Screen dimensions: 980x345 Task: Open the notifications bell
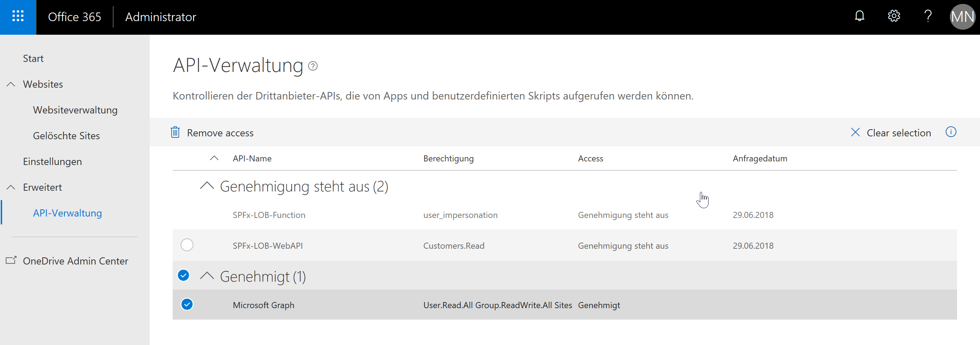pos(859,16)
